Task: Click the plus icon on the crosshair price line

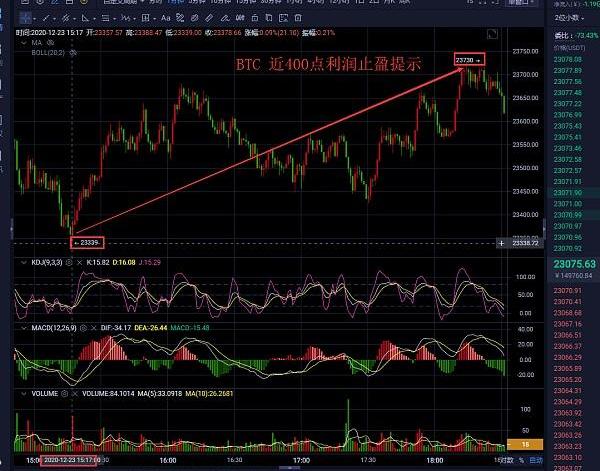Action: point(502,243)
